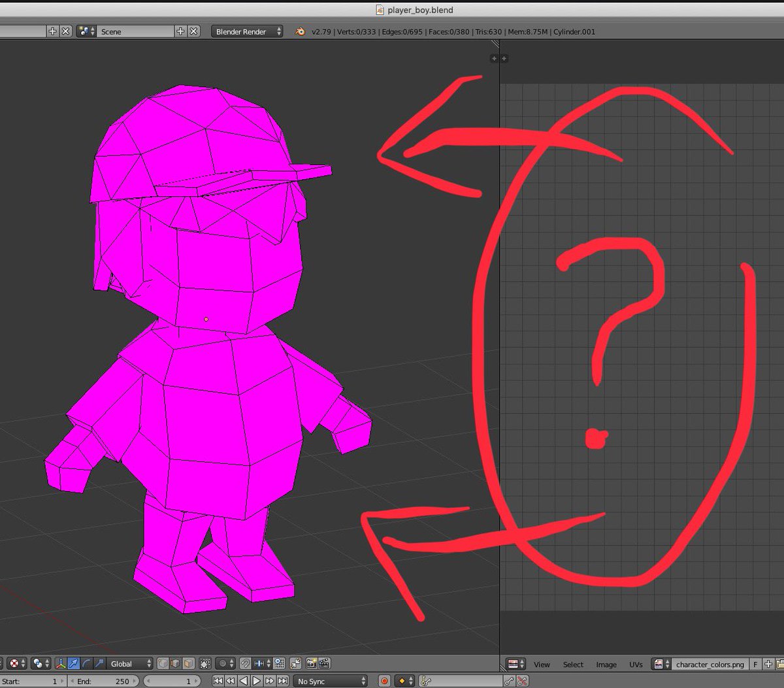
Task: Toggle the 3D manipulator axes icon
Action: (x=60, y=664)
